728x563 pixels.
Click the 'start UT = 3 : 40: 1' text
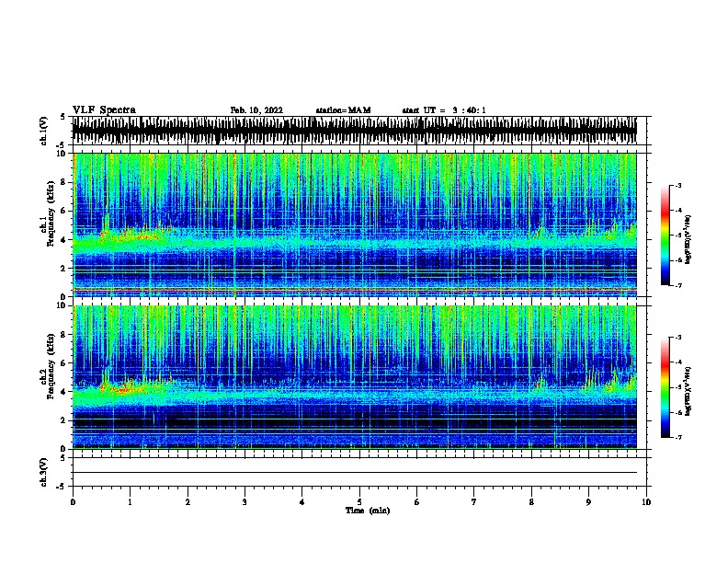444,110
